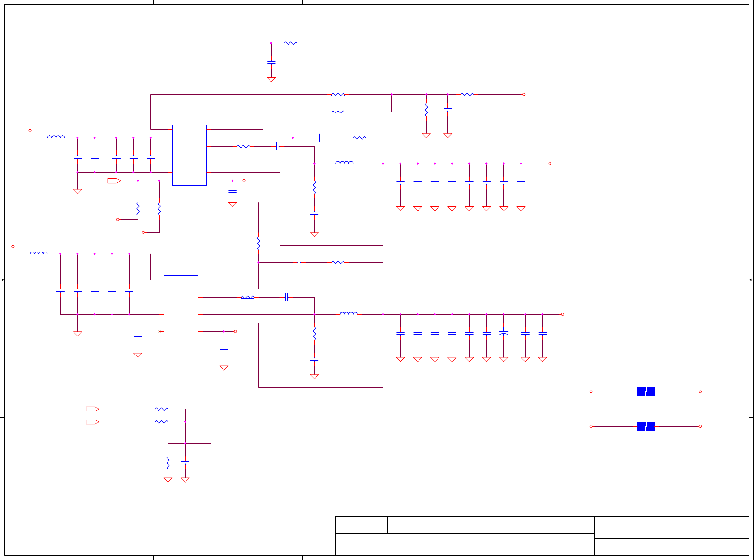Select the vertical resistor above the lower IC
The image size is (754, 560).
point(259,243)
